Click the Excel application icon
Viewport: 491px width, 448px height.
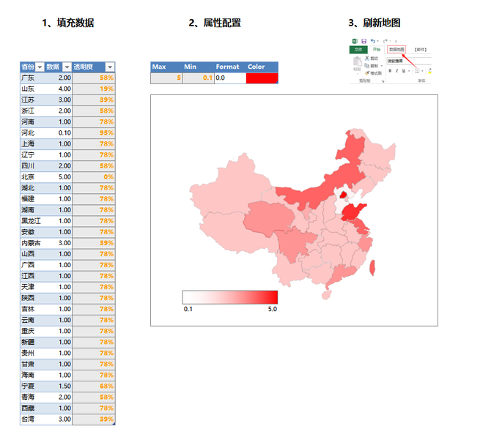point(355,41)
